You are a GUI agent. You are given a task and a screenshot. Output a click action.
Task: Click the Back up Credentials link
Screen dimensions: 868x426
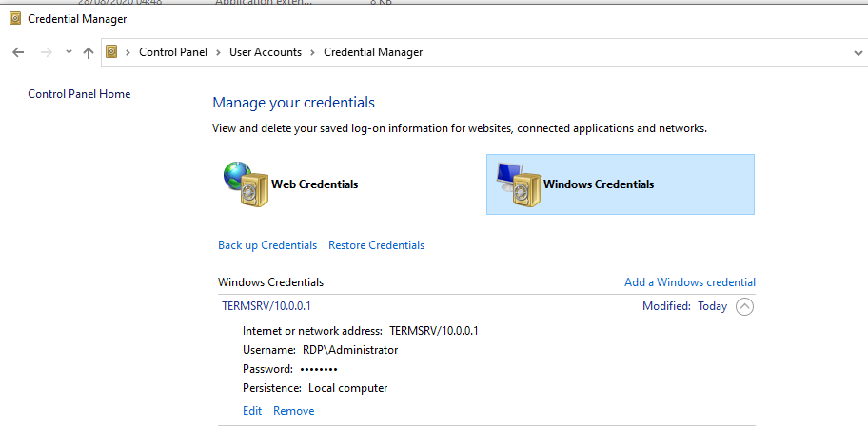[267, 245]
